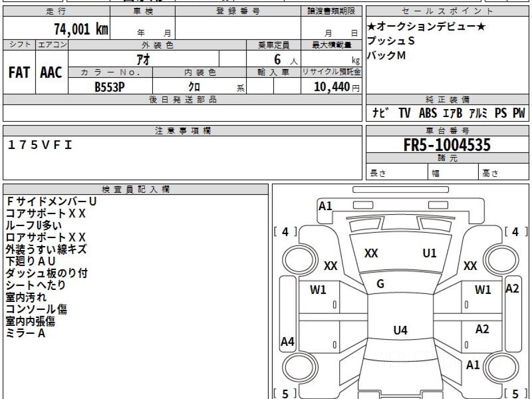Viewport: 532px width, 399px height.
Task: Click the 内装色 header
Action: pos(199,72)
